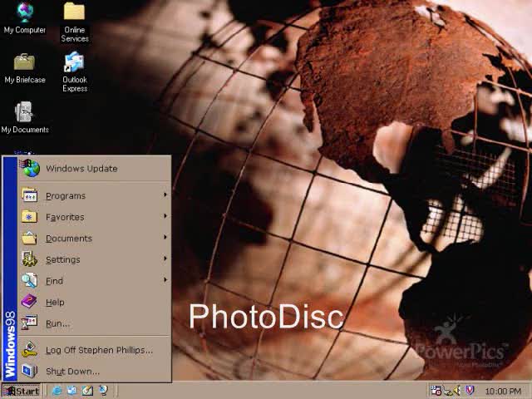
Task: Select Run... in the Start menu
Action: [x=95, y=323]
